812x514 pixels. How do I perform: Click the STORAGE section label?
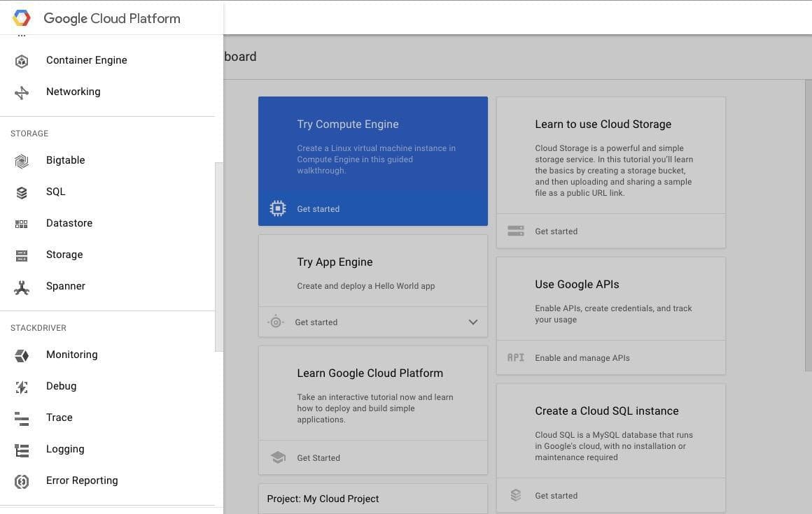[29, 134]
